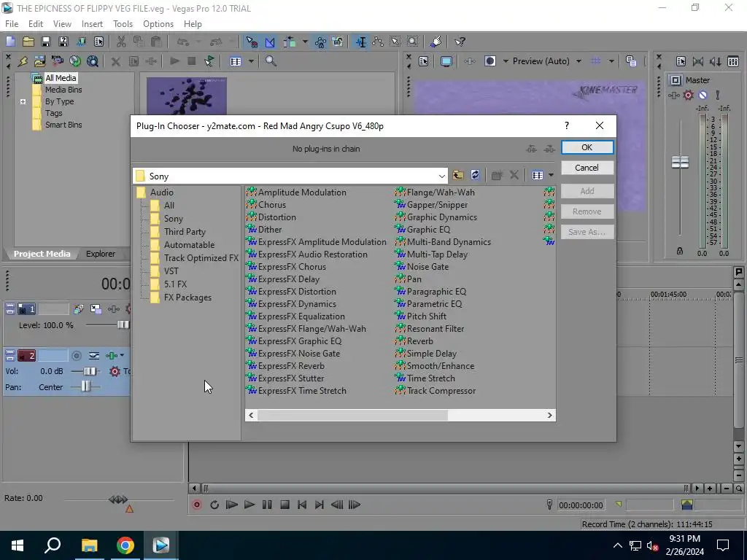Click the Search Media Bins magnifier icon

(271, 61)
